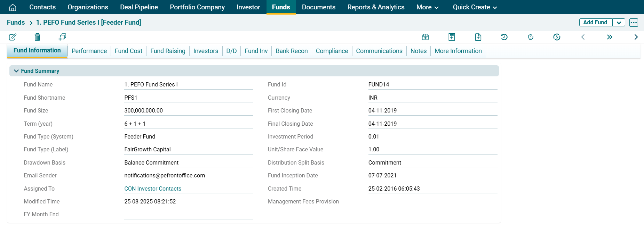This screenshot has height=226, width=644.
Task: Click the Add Fund button
Action: click(595, 23)
